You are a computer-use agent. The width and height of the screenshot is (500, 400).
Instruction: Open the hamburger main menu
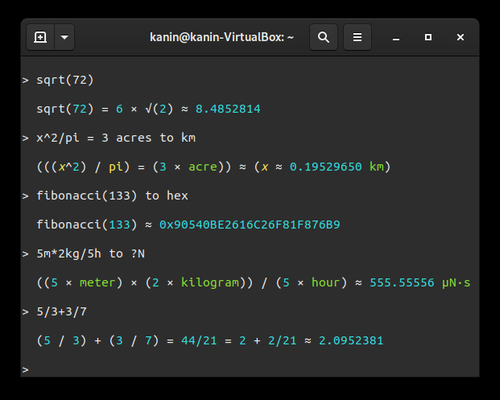(357, 37)
